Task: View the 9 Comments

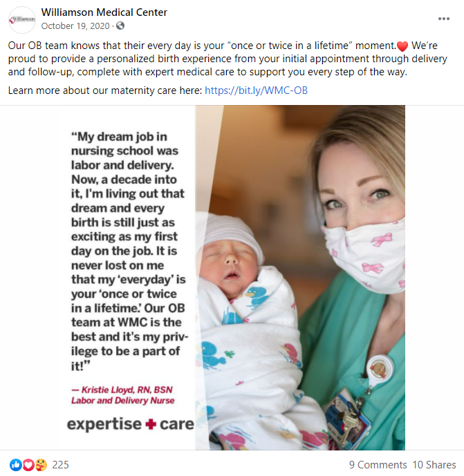Action: 378,465
